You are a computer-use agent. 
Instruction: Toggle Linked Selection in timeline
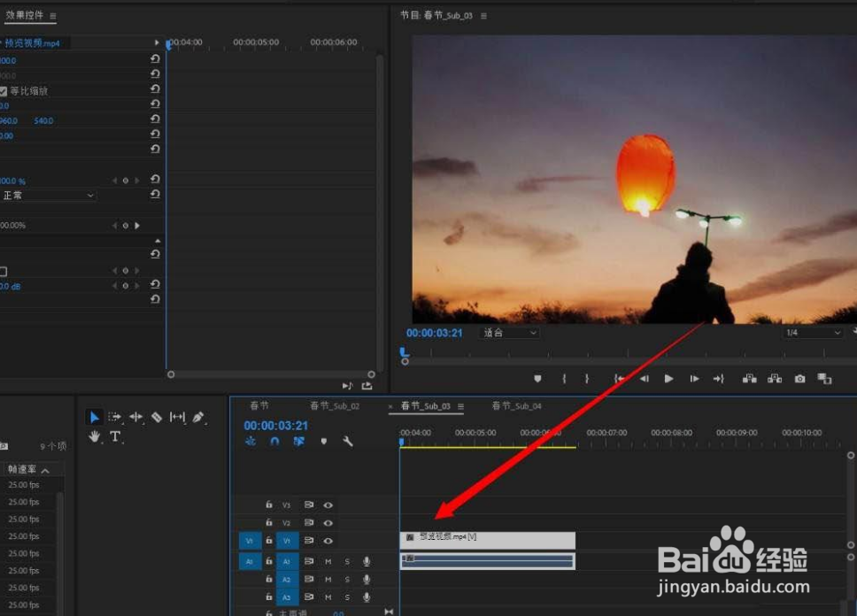[x=299, y=441]
